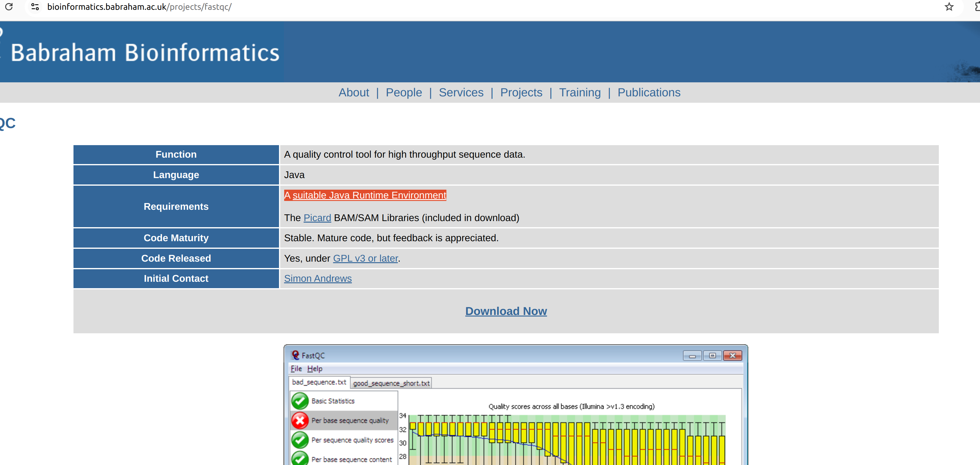980x465 pixels.
Task: Click the FastQC screenshot app logo icon
Action: point(295,355)
